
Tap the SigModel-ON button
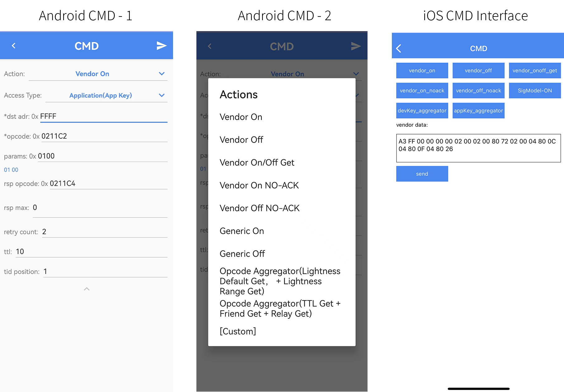[x=535, y=91]
